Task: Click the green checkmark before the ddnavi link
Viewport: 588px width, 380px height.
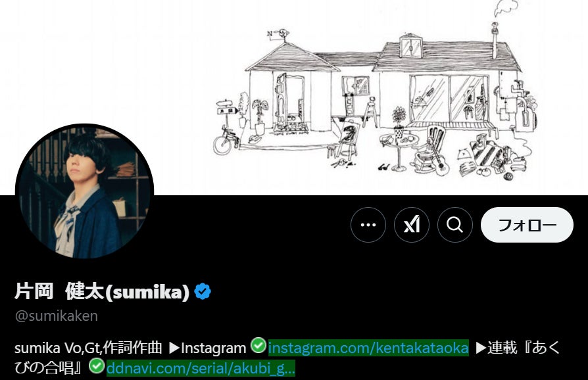Action: [x=97, y=366]
